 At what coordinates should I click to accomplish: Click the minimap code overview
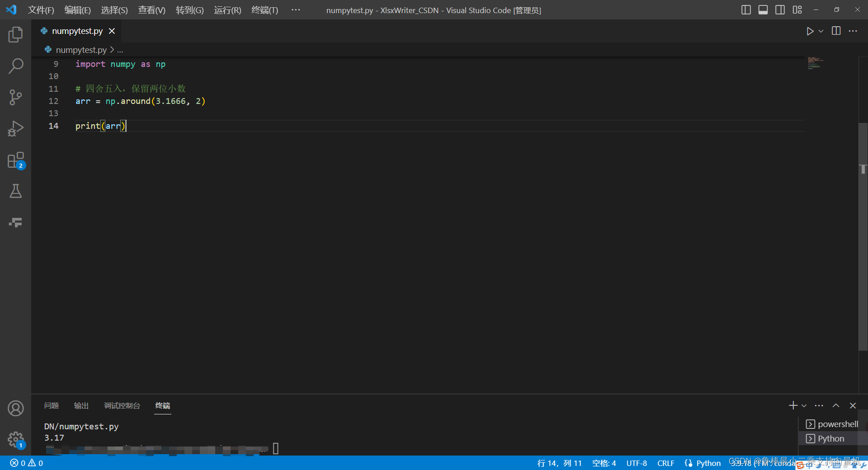click(816, 63)
